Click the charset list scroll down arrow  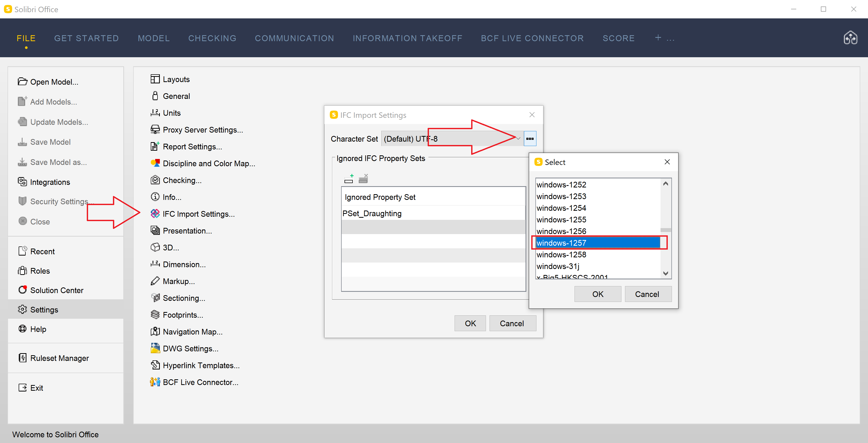coord(665,273)
